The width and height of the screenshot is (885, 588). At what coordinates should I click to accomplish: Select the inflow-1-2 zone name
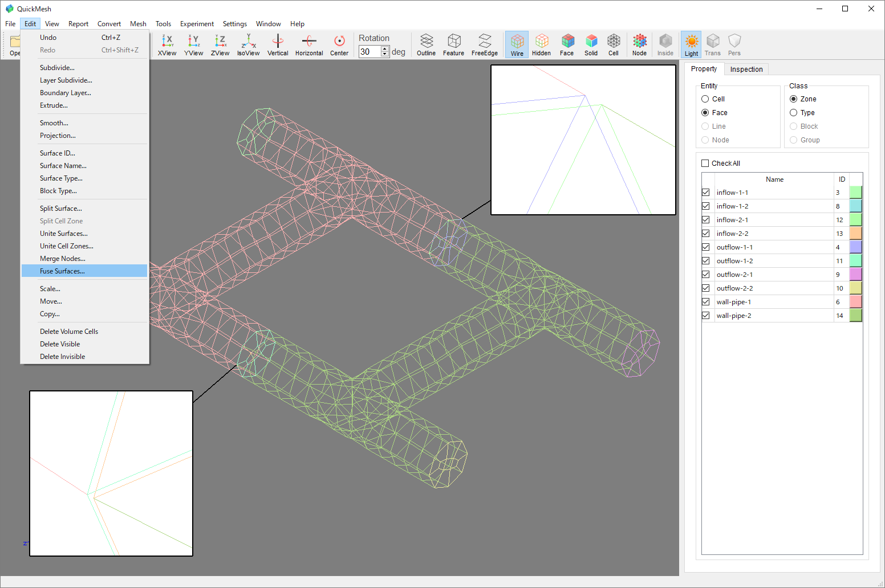coord(732,206)
